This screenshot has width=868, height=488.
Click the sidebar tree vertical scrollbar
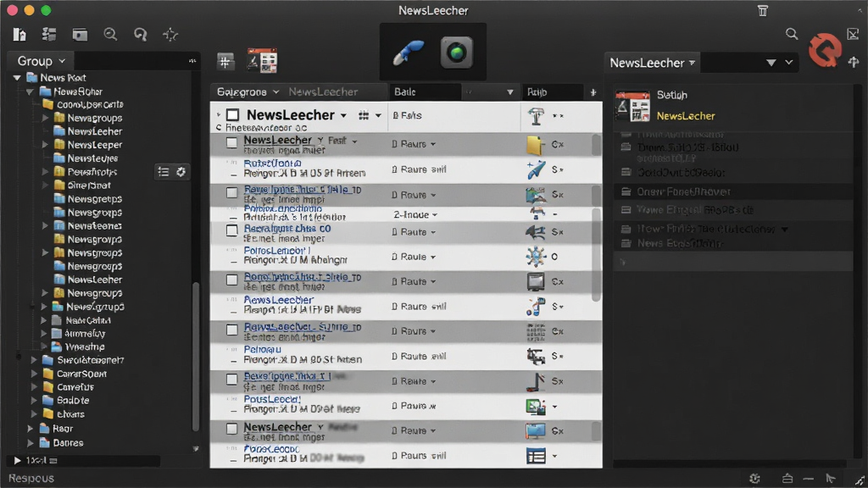click(x=195, y=357)
